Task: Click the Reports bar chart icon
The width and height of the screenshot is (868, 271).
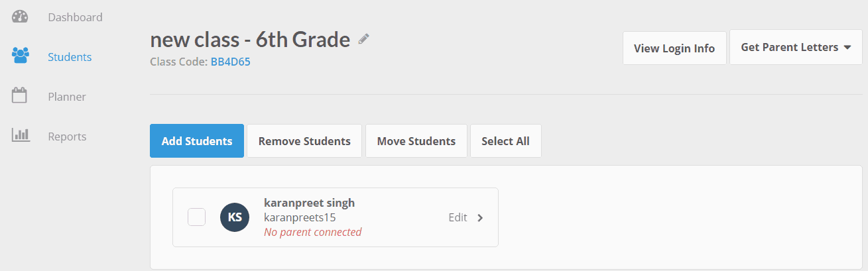Action: 21,136
